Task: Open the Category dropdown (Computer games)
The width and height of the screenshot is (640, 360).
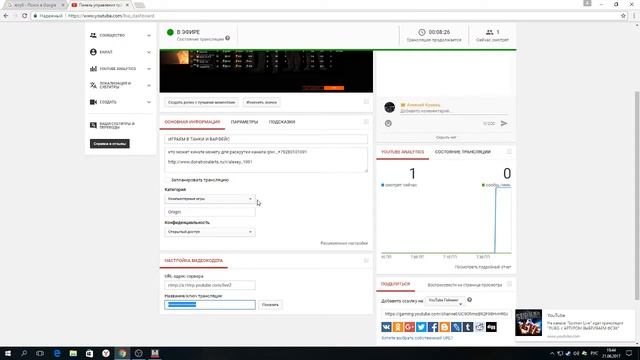Action: pos(210,199)
